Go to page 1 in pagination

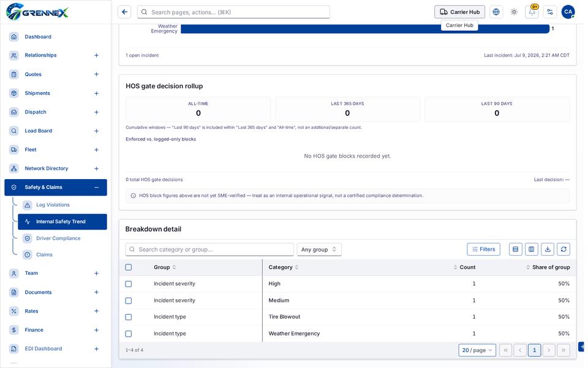[534, 350]
